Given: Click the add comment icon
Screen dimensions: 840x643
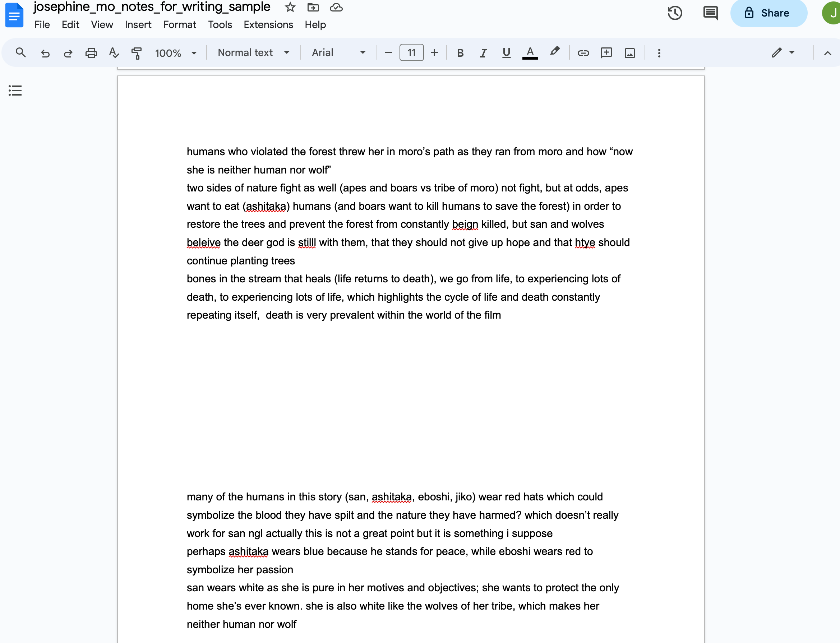Looking at the screenshot, I should (606, 53).
